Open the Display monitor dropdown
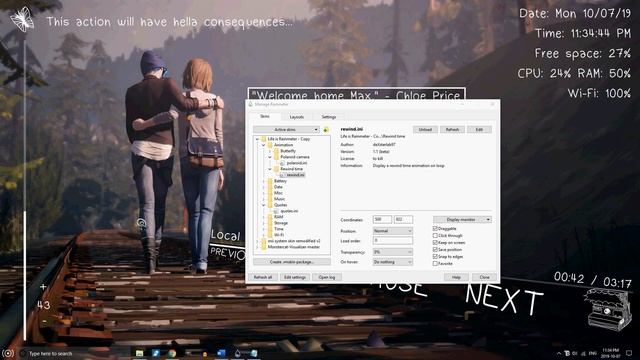This screenshot has height=360, width=640. tap(462, 220)
